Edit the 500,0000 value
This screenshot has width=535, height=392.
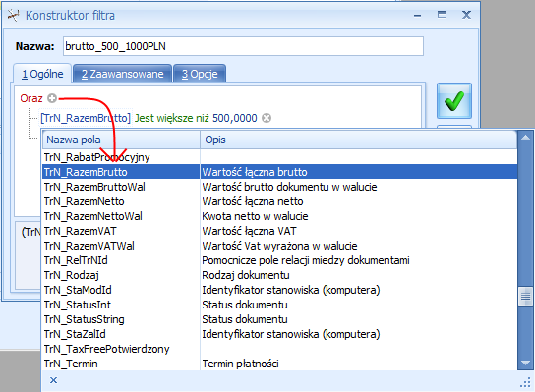[x=235, y=118]
